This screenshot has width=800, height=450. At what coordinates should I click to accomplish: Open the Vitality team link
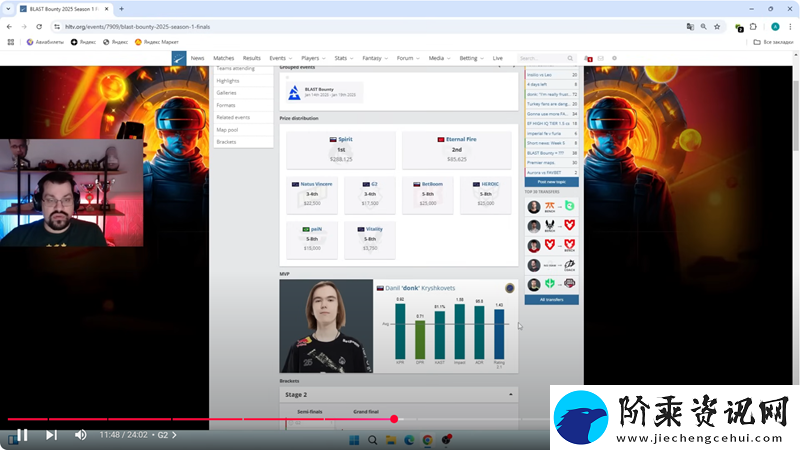tap(374, 229)
